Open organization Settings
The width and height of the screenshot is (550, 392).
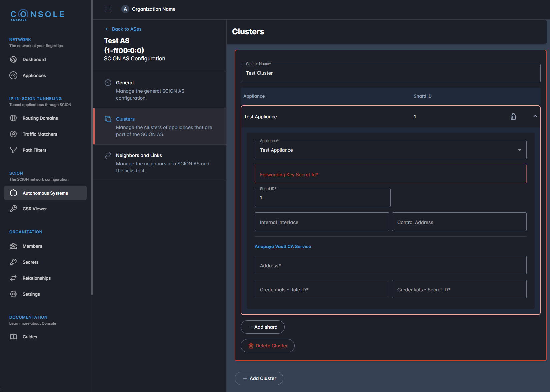31,294
